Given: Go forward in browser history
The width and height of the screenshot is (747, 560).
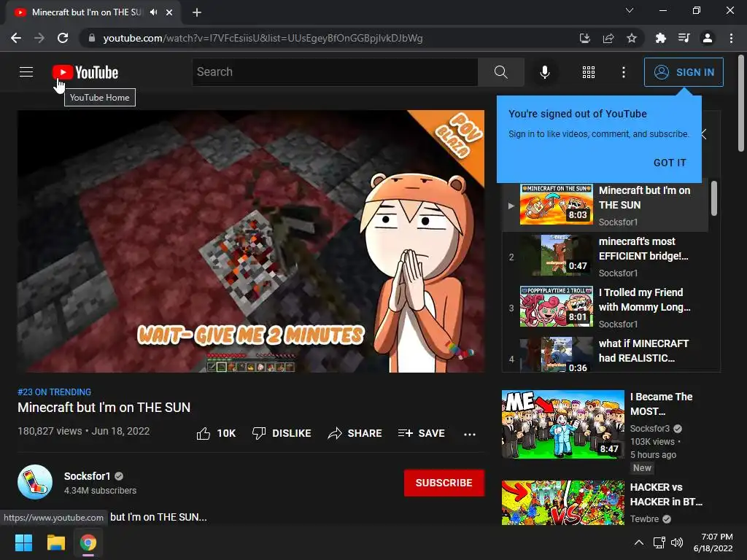Looking at the screenshot, I should click(x=39, y=38).
